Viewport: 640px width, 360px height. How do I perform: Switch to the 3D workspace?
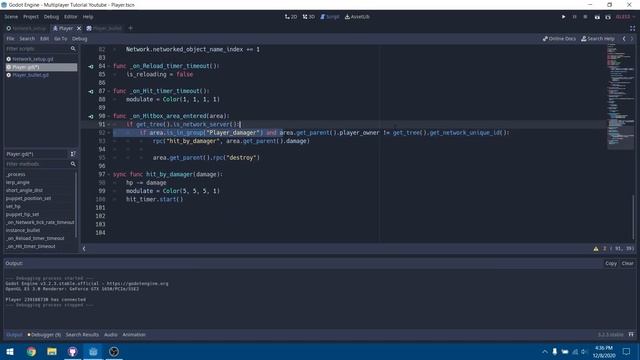(x=309, y=17)
